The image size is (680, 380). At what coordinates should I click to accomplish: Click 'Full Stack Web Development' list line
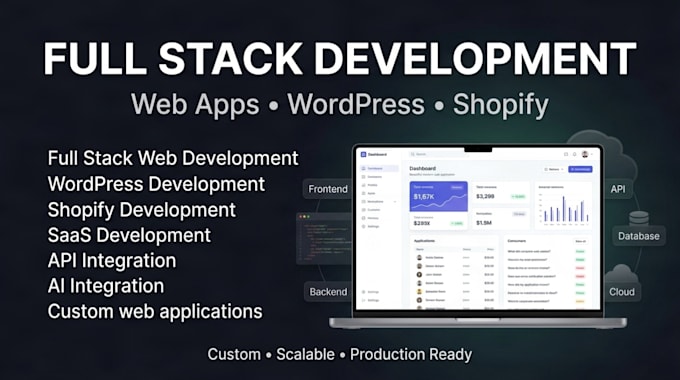tap(173, 158)
